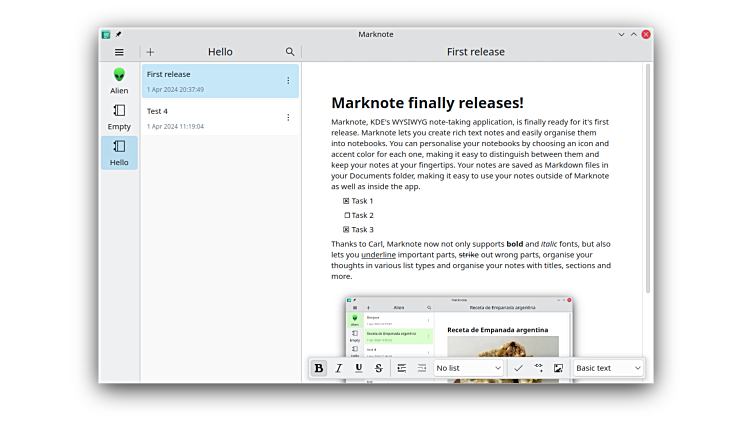This screenshot has width=752, height=423.
Task: Toggle bold formatting in the toolbar
Action: point(319,368)
